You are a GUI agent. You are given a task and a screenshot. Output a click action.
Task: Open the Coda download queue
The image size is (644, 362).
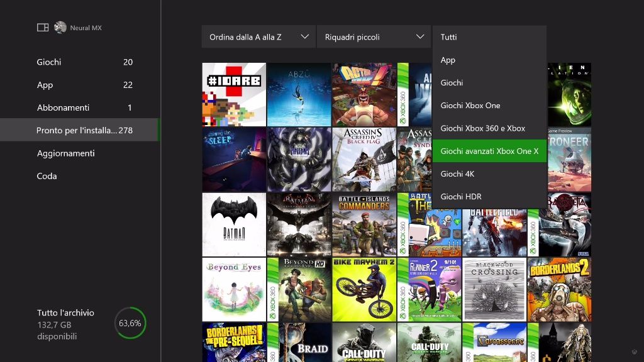pyautogui.click(x=47, y=176)
